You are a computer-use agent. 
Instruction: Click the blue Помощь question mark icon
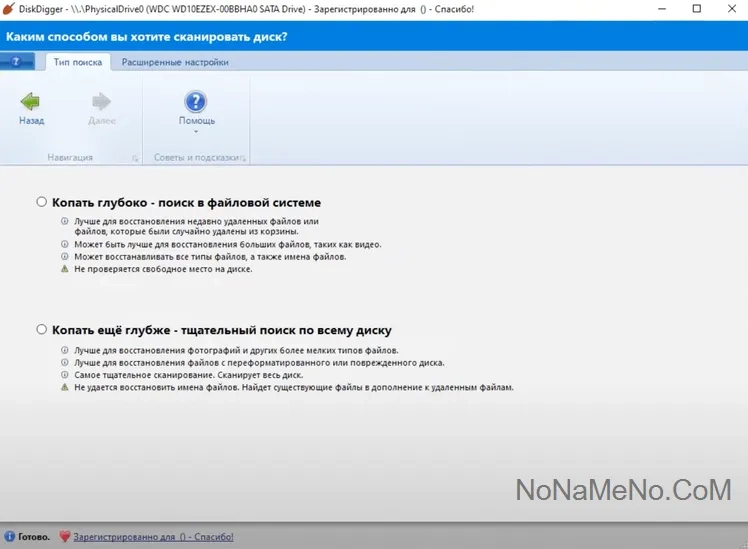(196, 101)
